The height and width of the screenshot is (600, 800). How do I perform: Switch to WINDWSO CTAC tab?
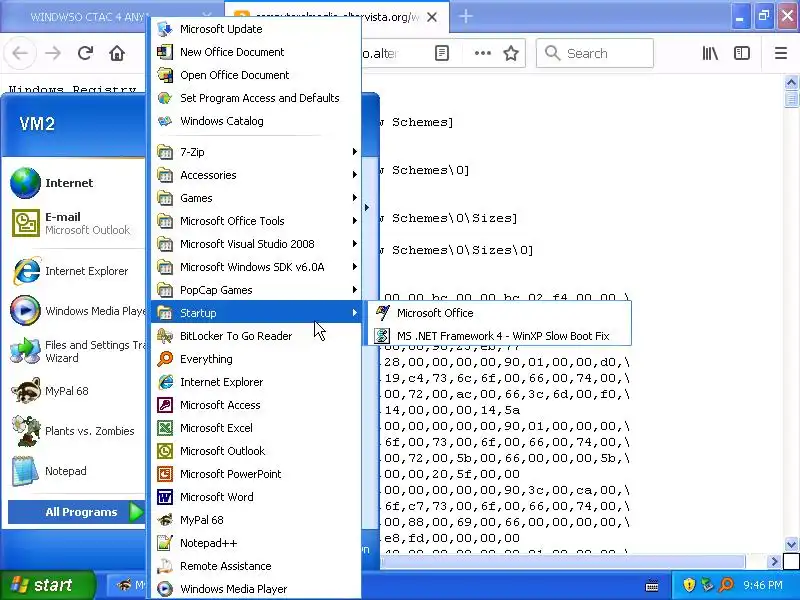point(89,17)
